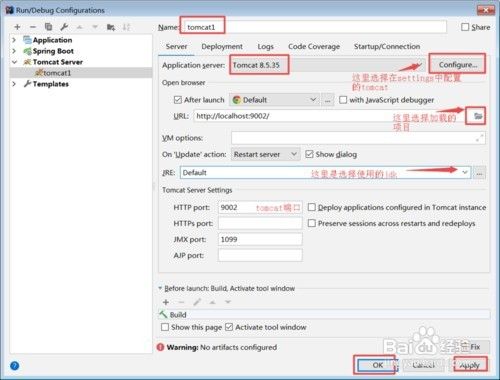The image size is (500, 380).
Task: Move before-launch task up
Action: click(x=212, y=302)
